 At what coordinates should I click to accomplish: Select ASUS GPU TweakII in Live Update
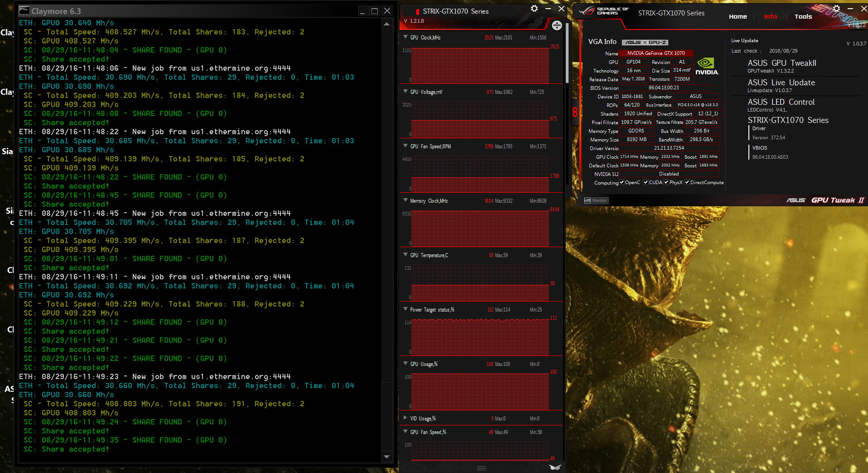(x=781, y=63)
